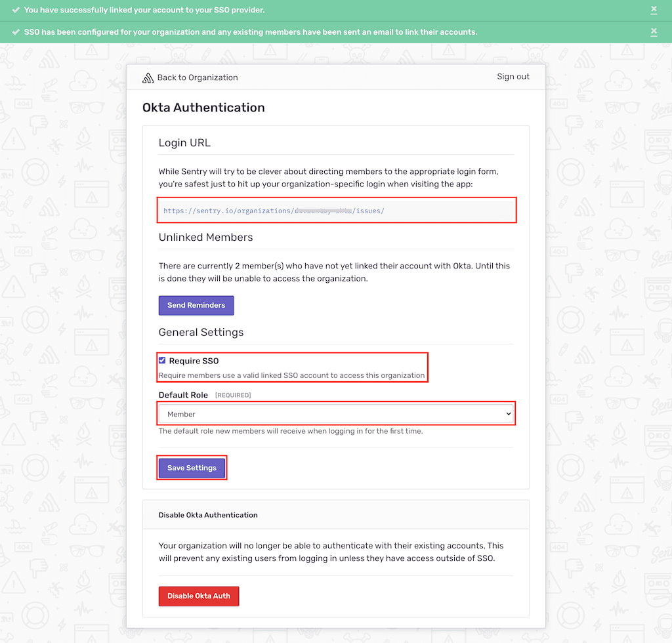672x643 pixels.
Task: Click the Disable Okta Authentication section header
Action: (x=207, y=515)
